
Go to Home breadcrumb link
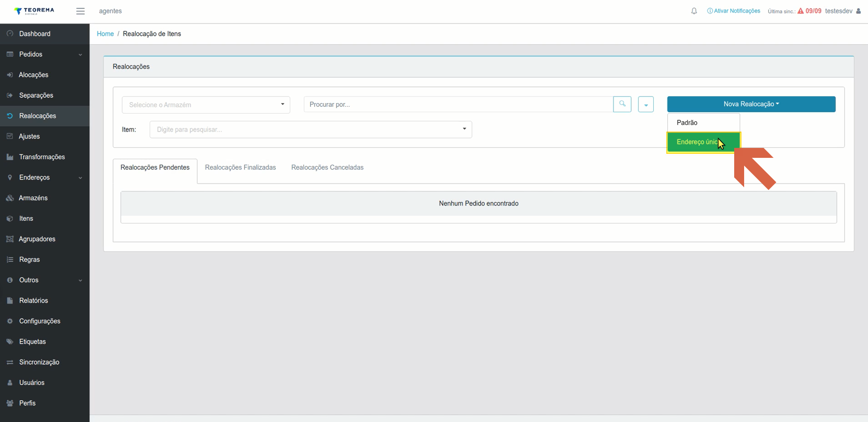click(x=105, y=34)
